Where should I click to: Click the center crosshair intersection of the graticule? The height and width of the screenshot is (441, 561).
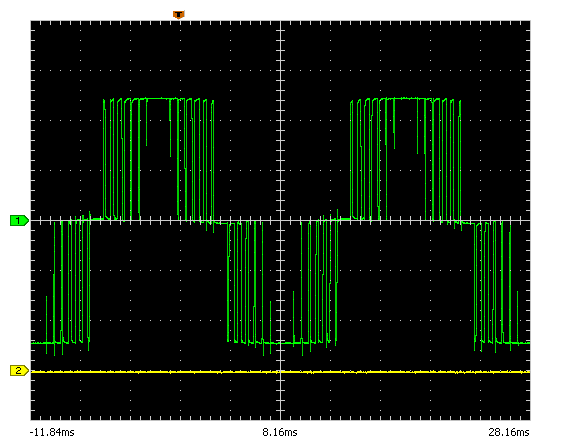[280, 220]
